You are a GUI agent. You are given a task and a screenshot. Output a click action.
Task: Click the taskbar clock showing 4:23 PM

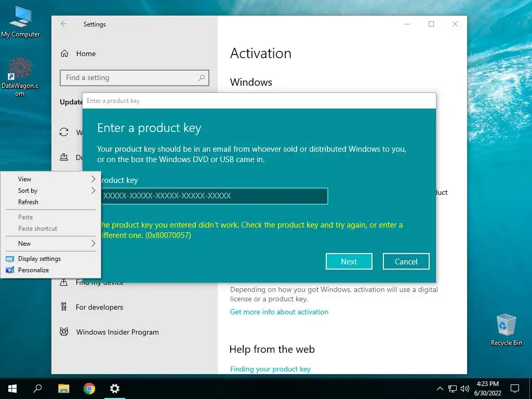(487, 389)
